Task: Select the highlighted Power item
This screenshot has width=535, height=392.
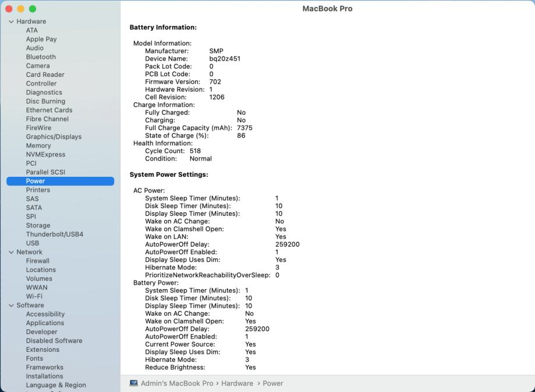Action: pyautogui.click(x=61, y=181)
